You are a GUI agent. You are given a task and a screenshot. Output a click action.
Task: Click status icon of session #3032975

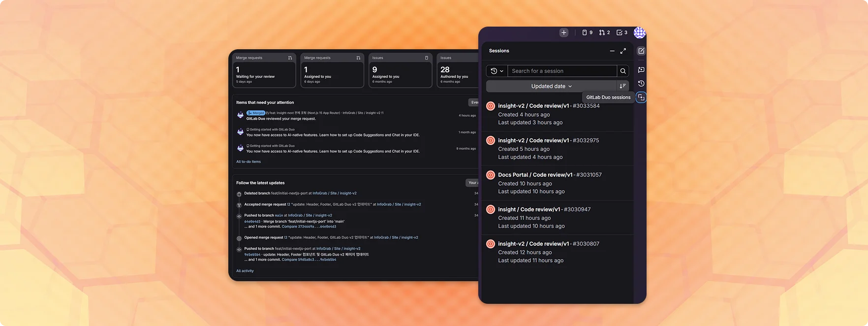[491, 140]
